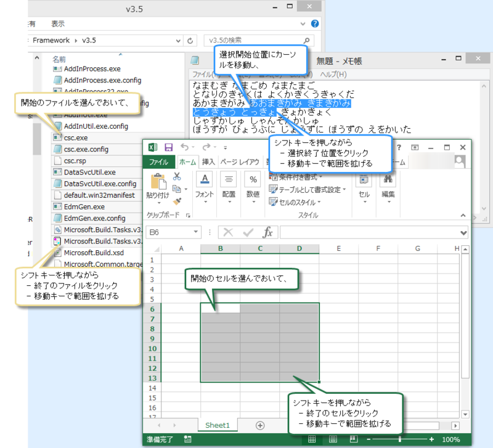Click the Excel vertical scrollbar down arrow
493x448 pixels.
[x=465, y=414]
